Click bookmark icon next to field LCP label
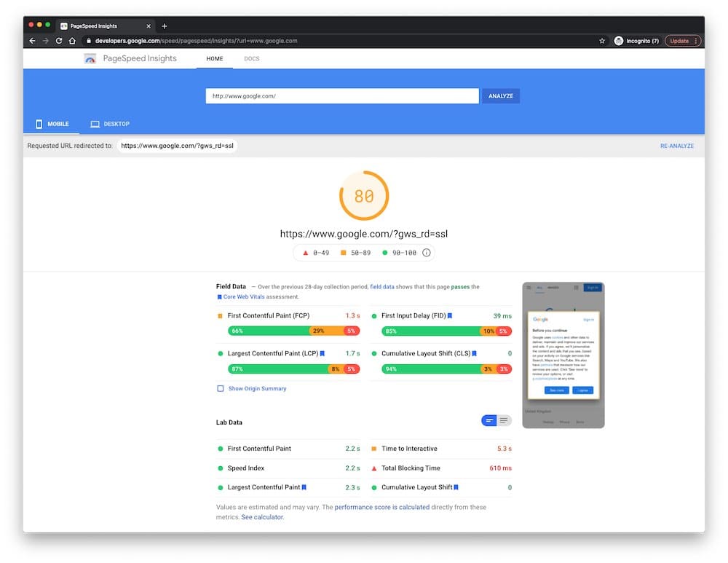728x563 pixels. pyautogui.click(x=323, y=353)
